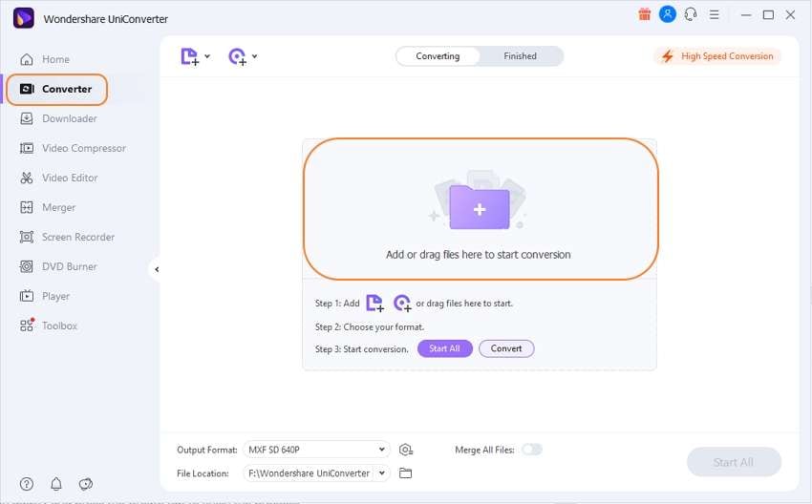This screenshot has width=812, height=504.
Task: Open the Toolbox section
Action: tap(48, 325)
